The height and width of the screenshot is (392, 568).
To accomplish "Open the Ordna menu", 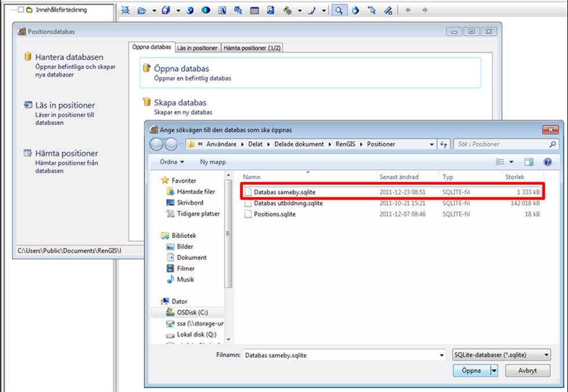I will (172, 162).
